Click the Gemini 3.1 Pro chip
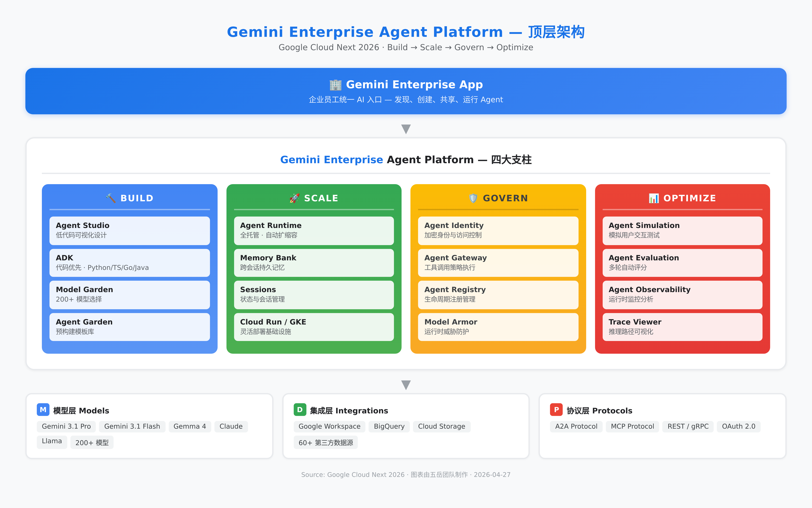Screen dimensions: 812x508 point(66,426)
